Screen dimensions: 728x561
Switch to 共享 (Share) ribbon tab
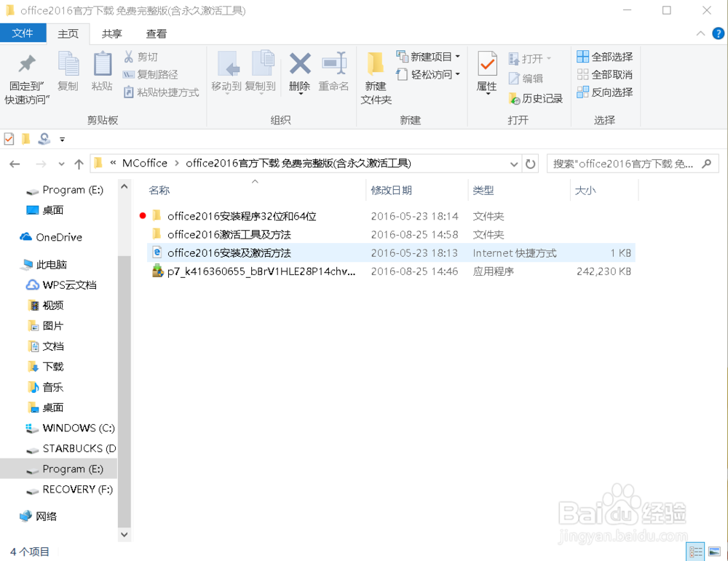point(111,34)
